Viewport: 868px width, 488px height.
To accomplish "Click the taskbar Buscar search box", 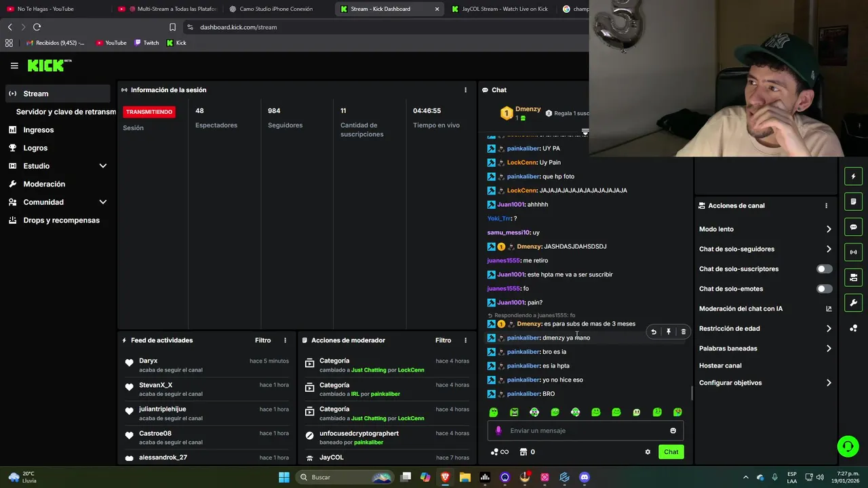I will point(343,477).
